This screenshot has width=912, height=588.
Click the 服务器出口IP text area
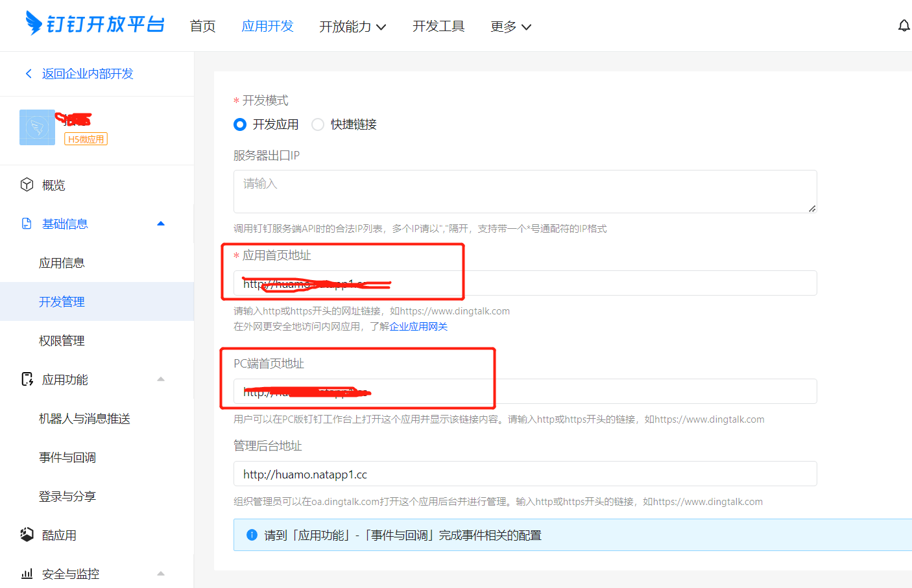click(x=525, y=191)
